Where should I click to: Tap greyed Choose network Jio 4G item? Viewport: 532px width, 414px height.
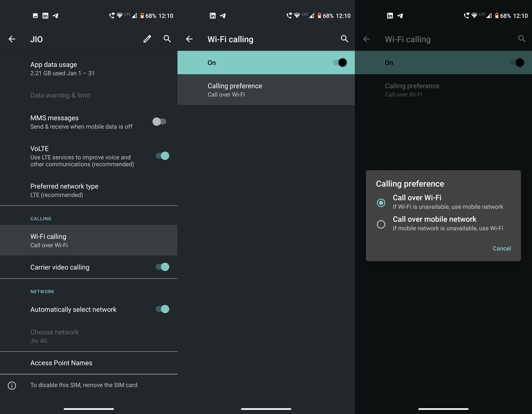click(89, 336)
